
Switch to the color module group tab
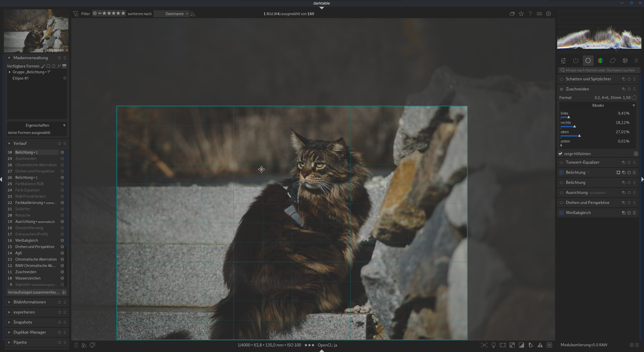[600, 61]
